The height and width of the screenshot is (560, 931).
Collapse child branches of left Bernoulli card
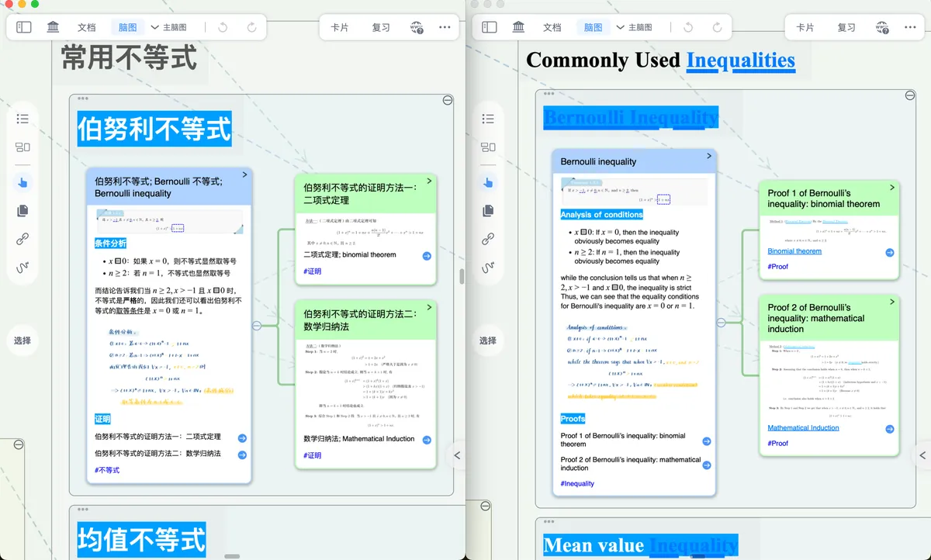tap(257, 326)
